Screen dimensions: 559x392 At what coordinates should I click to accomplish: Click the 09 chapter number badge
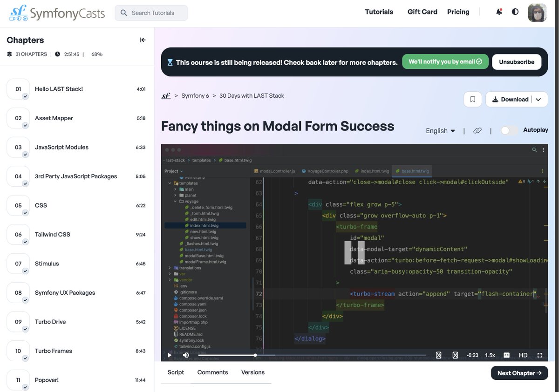[18, 322]
